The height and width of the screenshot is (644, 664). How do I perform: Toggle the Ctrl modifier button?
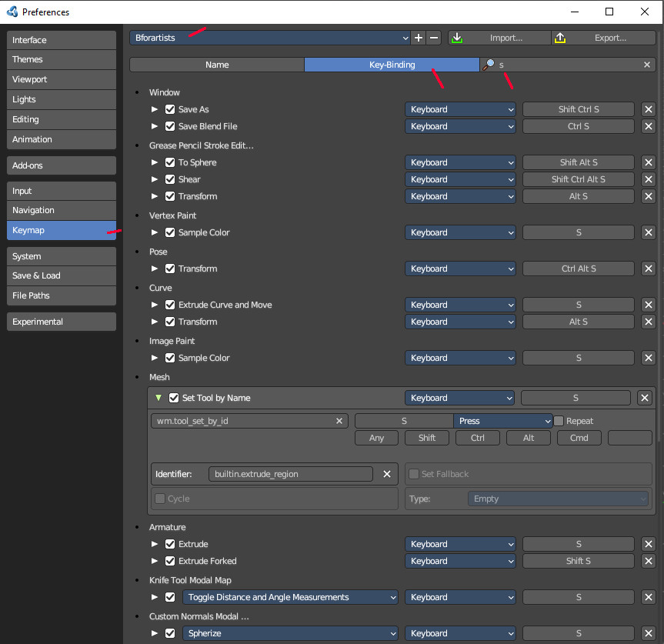[478, 438]
